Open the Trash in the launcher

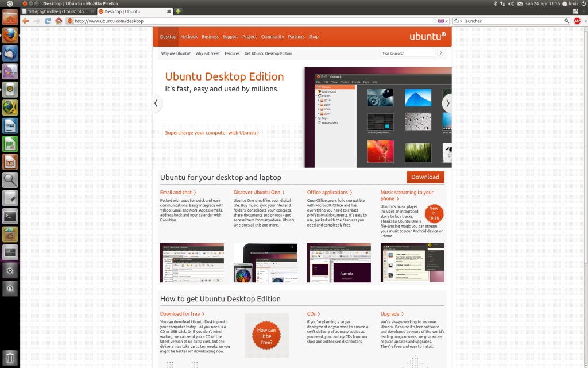coord(10,358)
